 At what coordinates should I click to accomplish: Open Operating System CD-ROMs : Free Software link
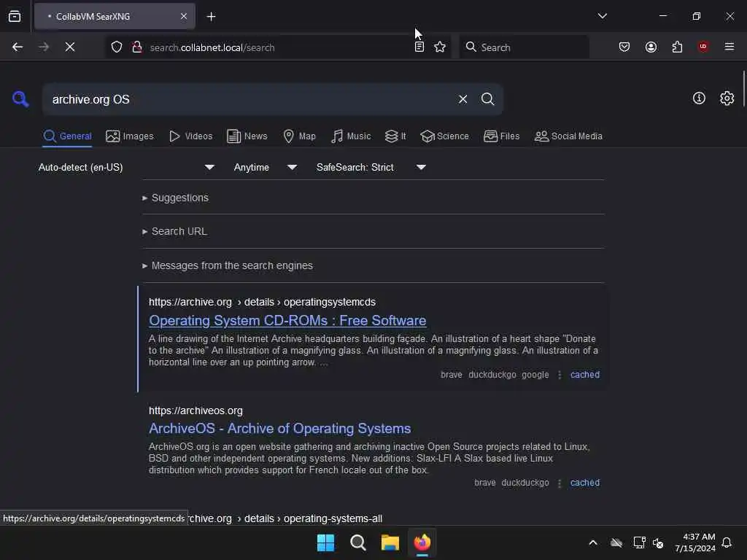(287, 321)
